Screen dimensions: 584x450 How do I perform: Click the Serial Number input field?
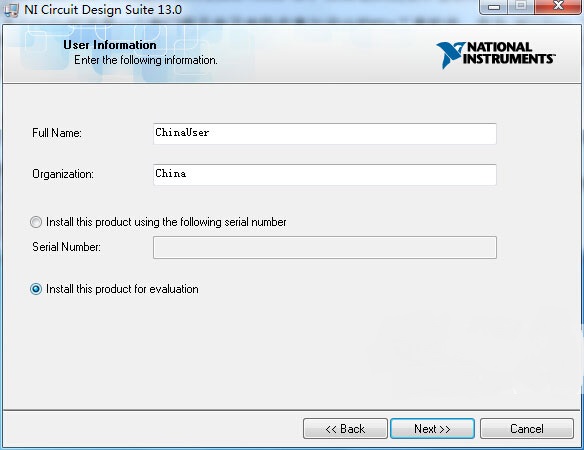(324, 247)
